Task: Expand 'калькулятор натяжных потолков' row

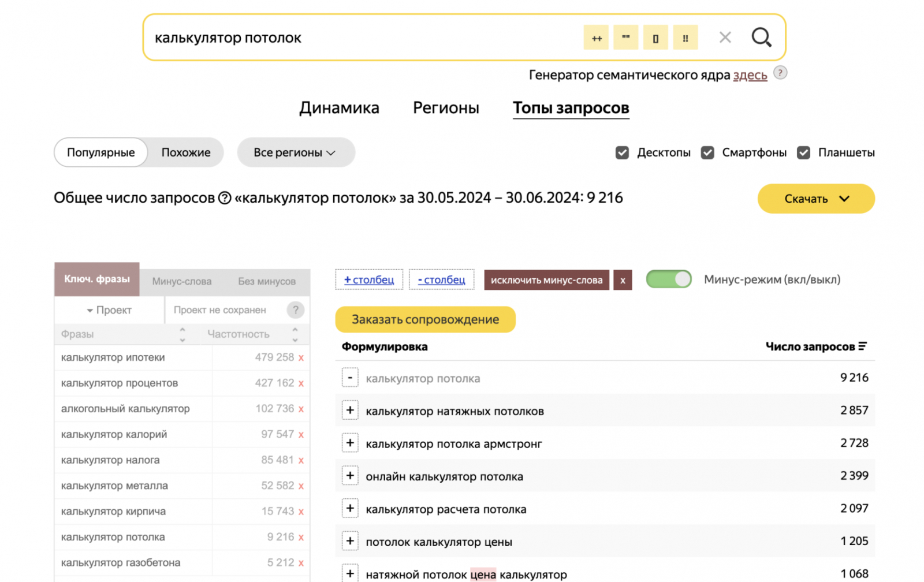Action: (350, 411)
